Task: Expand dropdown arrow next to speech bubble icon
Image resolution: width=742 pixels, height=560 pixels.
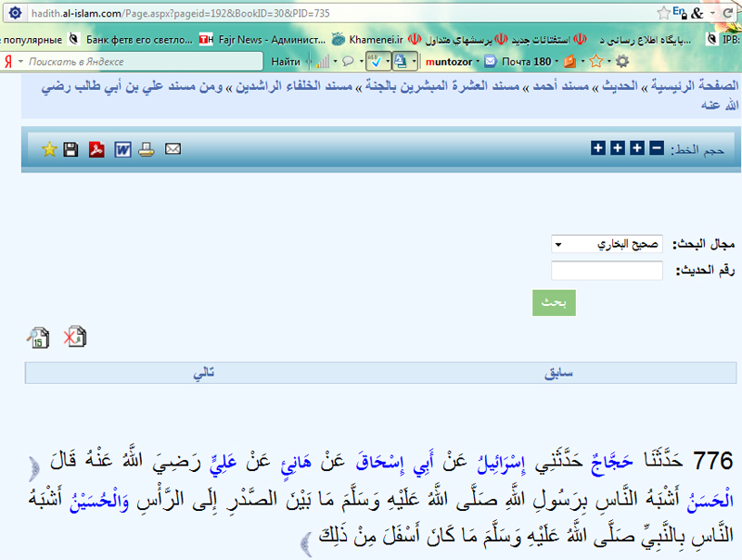Action: tap(361, 61)
